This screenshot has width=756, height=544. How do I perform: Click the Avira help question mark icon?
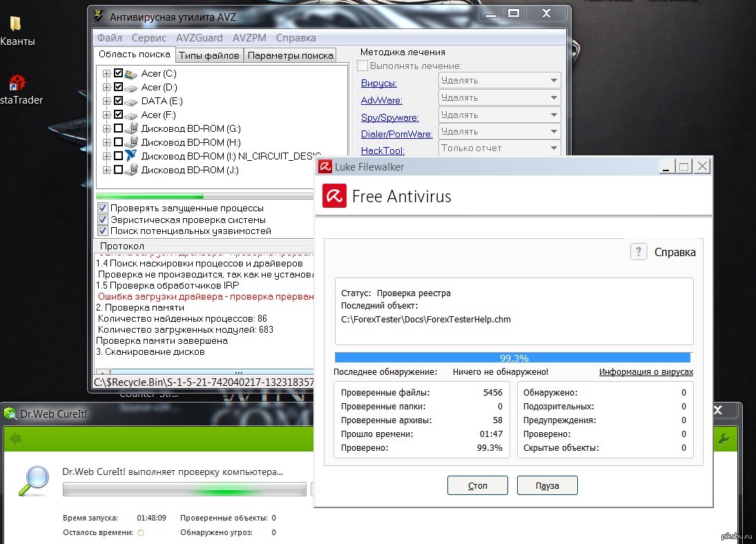point(639,252)
